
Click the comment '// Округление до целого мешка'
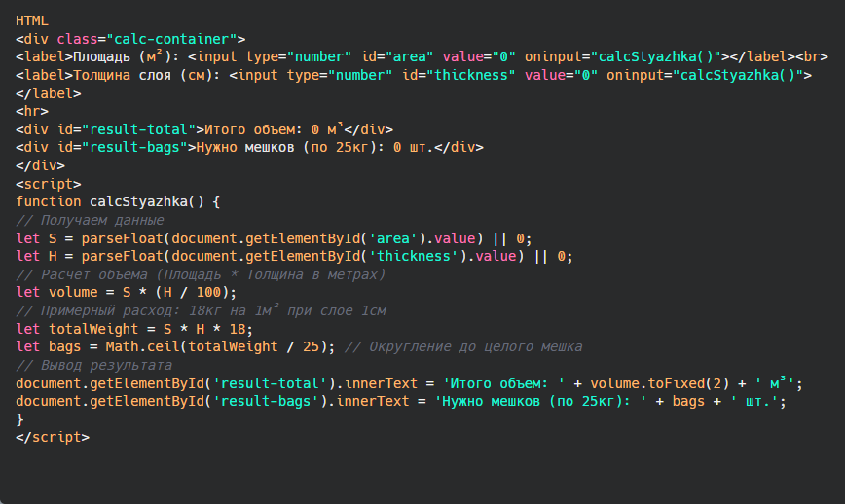click(x=463, y=346)
